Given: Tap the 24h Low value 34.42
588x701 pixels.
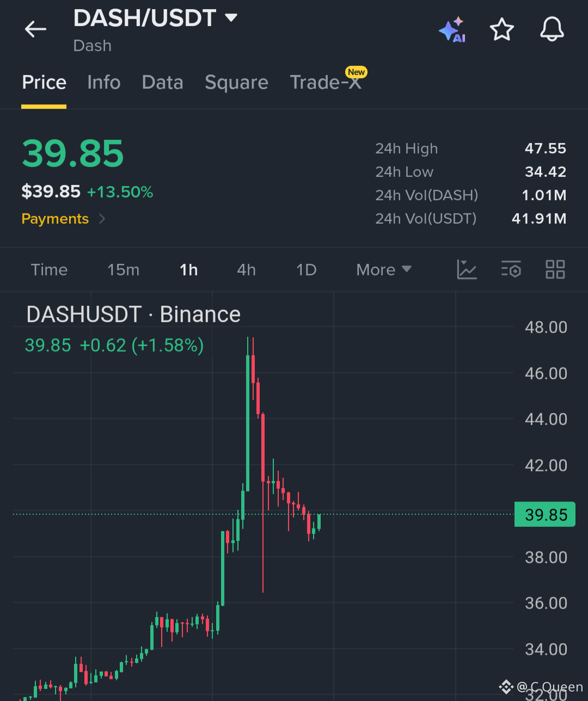Looking at the screenshot, I should click(545, 172).
